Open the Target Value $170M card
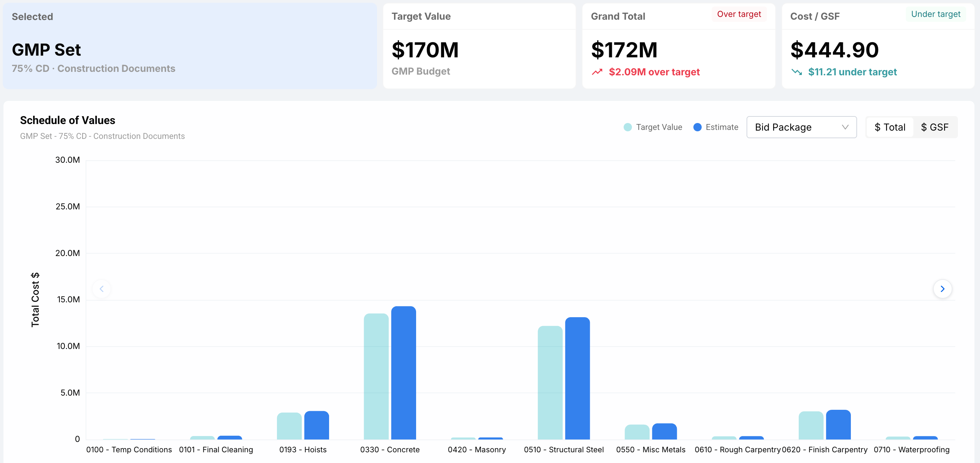The height and width of the screenshot is (463, 980). 479,46
